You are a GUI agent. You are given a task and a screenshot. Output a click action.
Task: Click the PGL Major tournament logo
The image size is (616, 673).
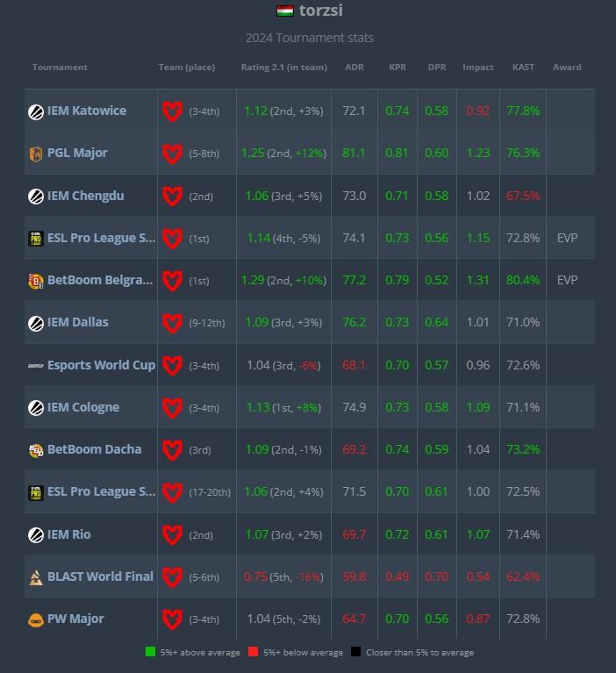pyautogui.click(x=35, y=154)
